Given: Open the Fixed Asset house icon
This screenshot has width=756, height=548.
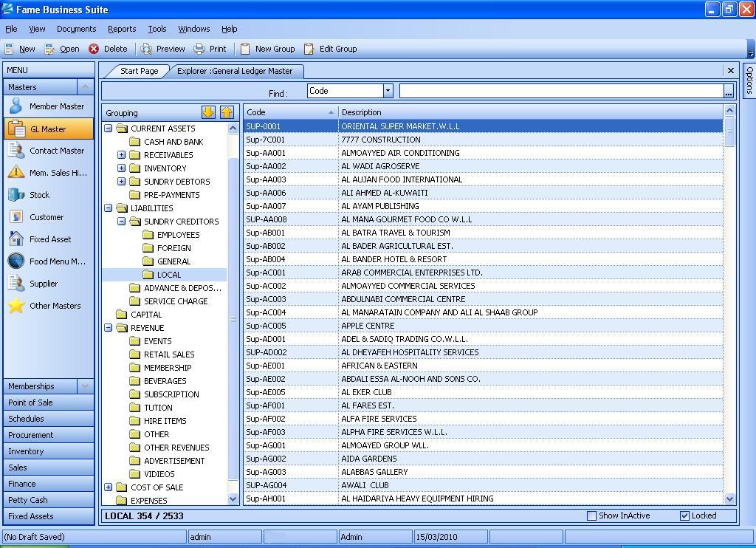Looking at the screenshot, I should point(16,239).
